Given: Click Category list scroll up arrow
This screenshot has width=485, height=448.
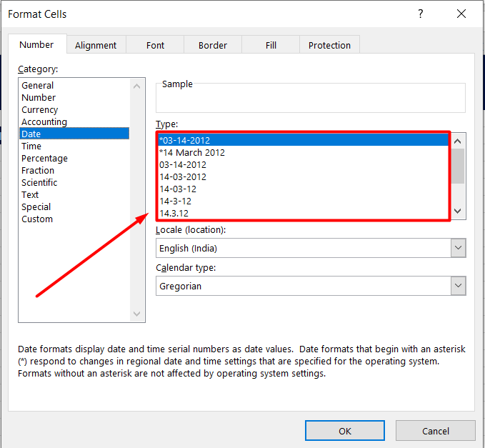Looking at the screenshot, I should pyautogui.click(x=136, y=86).
